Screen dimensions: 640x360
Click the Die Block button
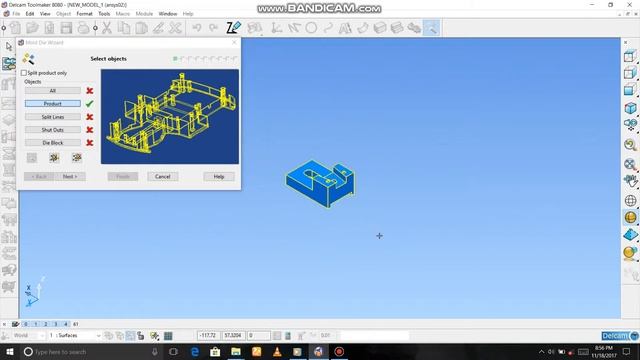click(53, 143)
